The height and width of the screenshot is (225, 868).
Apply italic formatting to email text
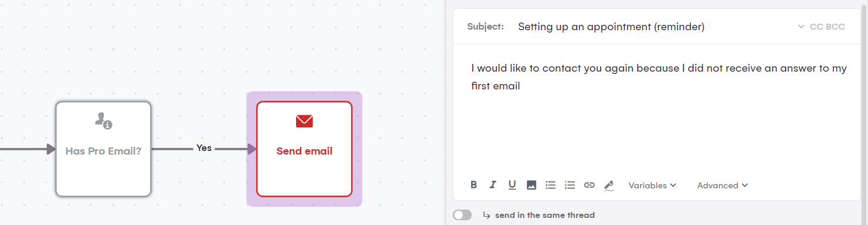coord(492,185)
